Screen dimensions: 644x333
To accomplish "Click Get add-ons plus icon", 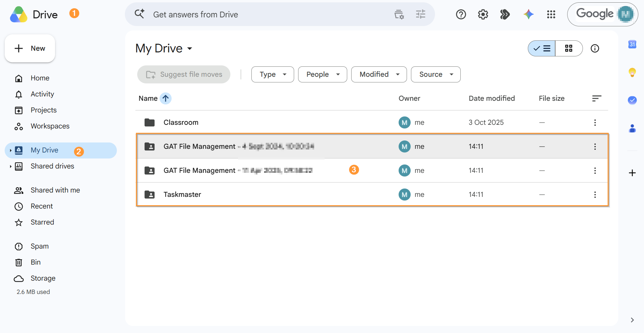I will pyautogui.click(x=632, y=173).
